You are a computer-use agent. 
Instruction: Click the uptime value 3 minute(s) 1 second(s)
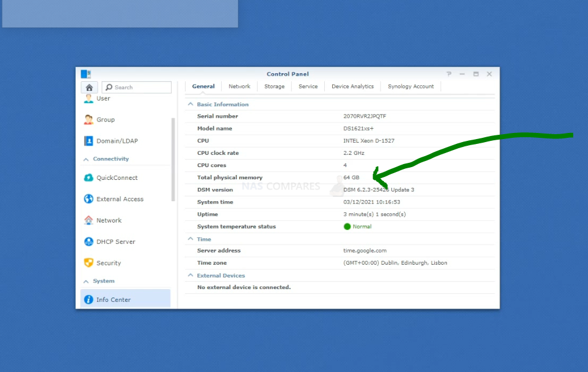coord(374,214)
